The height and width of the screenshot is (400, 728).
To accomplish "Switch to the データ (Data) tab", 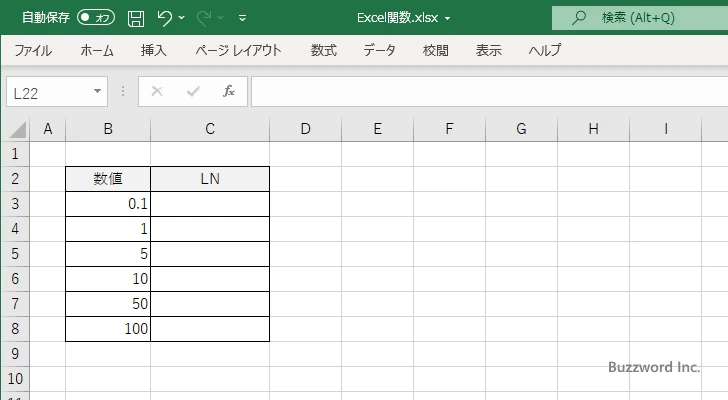I will (x=379, y=50).
